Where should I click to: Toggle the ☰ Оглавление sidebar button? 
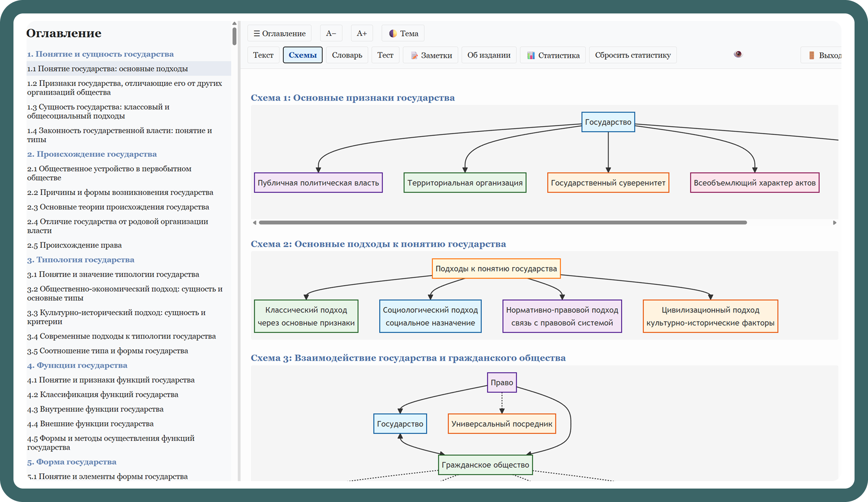(x=279, y=33)
